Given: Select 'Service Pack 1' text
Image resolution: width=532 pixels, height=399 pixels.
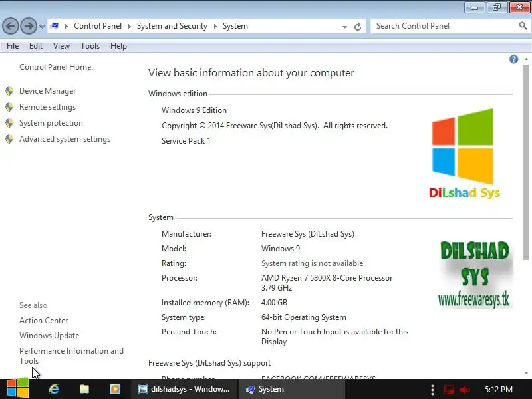Looking at the screenshot, I should (186, 141).
